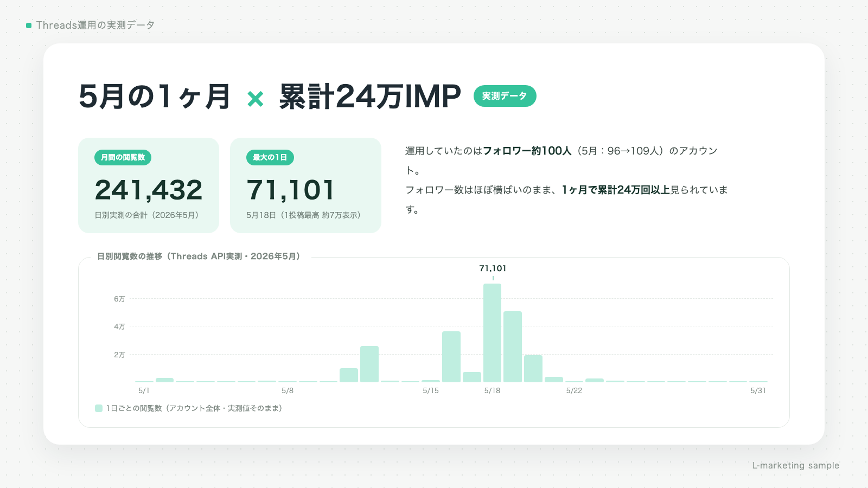
Task: Click the 2万 y-axis label
Action: tap(119, 355)
